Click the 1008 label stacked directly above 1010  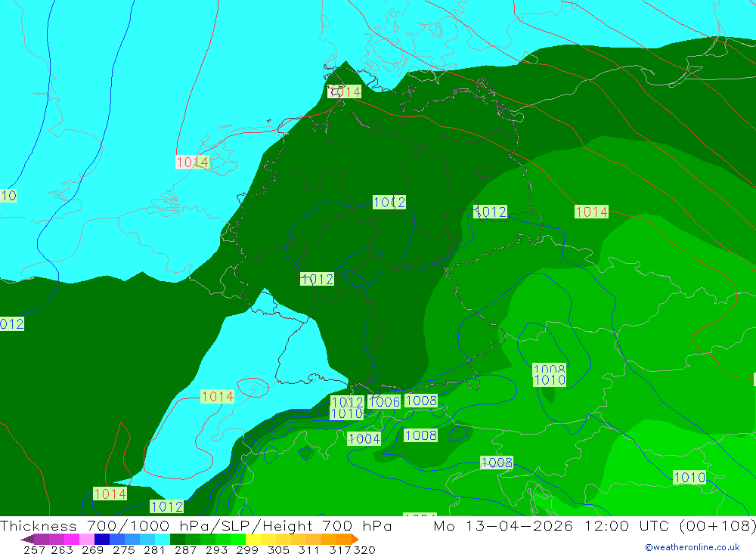click(x=549, y=368)
